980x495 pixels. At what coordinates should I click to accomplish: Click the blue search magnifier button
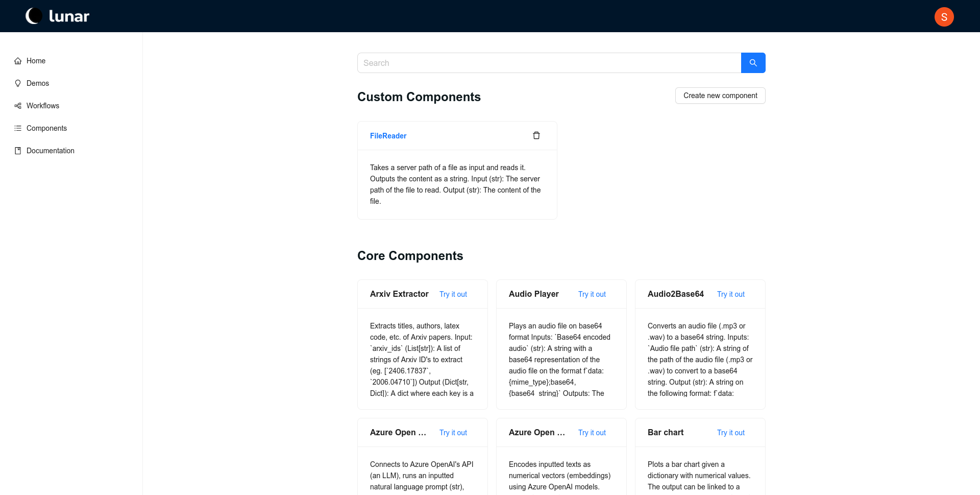(753, 63)
